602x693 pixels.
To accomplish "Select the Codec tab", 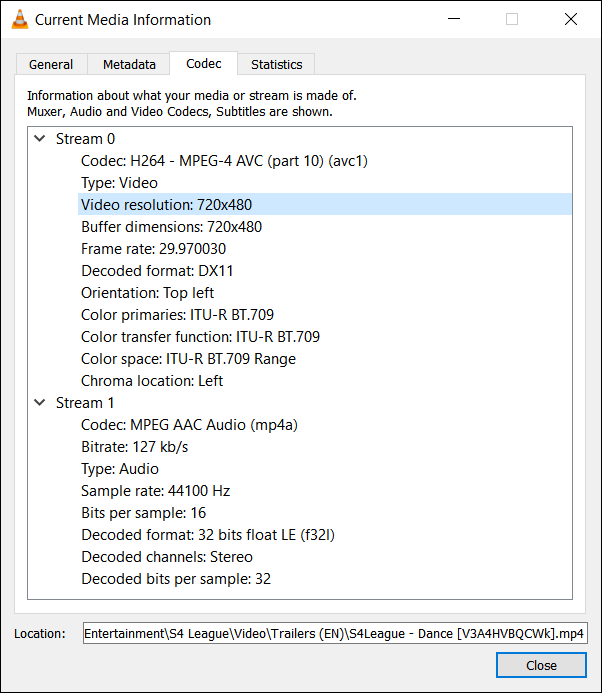I will tap(203, 64).
